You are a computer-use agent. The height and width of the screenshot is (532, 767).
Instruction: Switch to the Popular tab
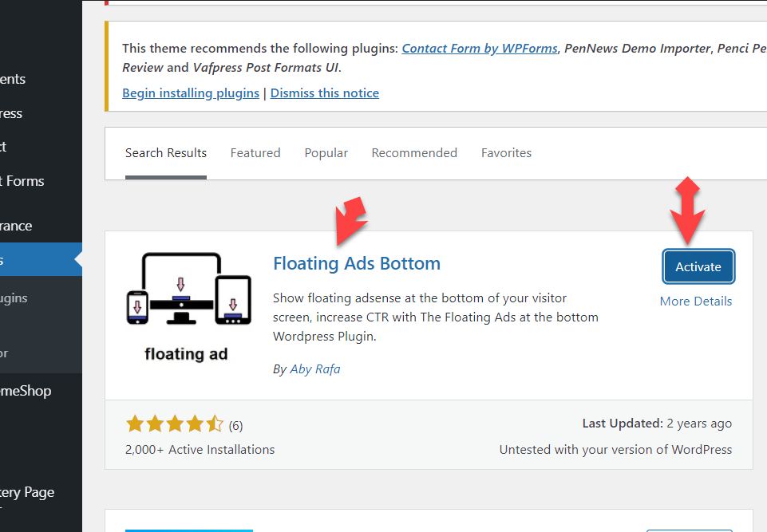326,153
